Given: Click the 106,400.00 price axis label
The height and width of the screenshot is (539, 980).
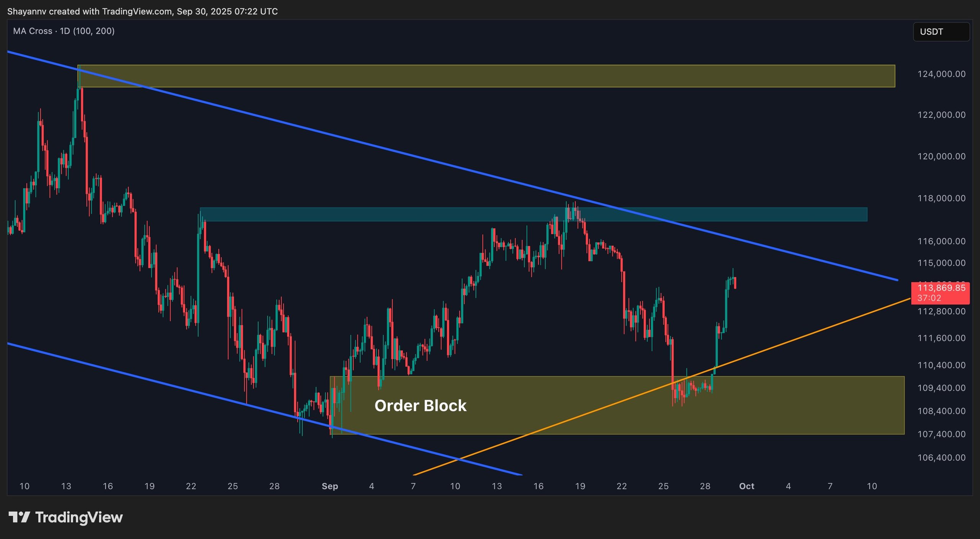Looking at the screenshot, I should (941, 458).
